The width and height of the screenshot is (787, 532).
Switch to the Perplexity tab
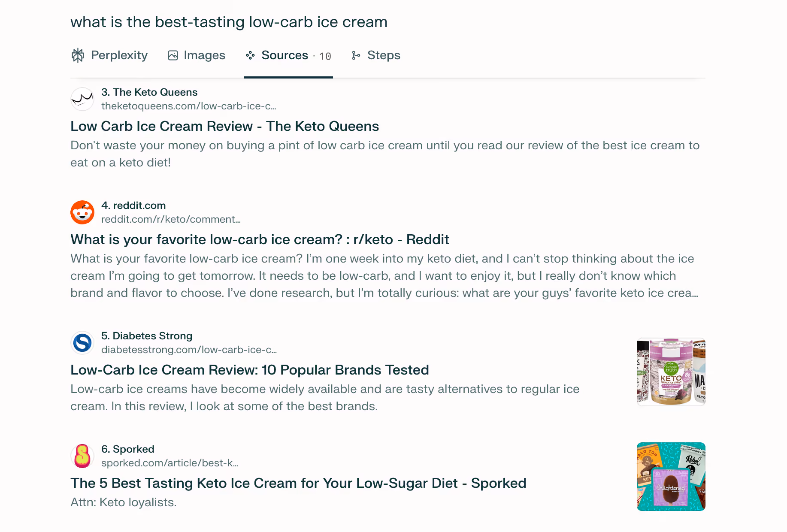click(x=109, y=55)
